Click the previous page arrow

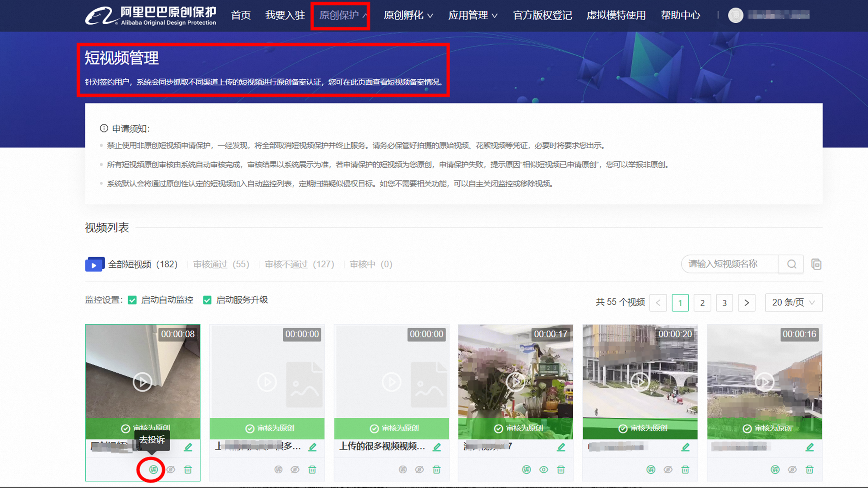658,303
